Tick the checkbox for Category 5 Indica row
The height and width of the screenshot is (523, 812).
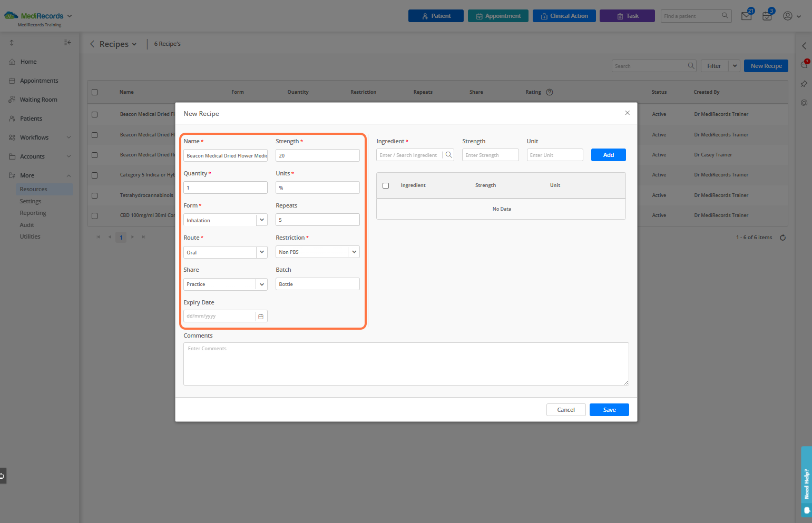tap(95, 175)
